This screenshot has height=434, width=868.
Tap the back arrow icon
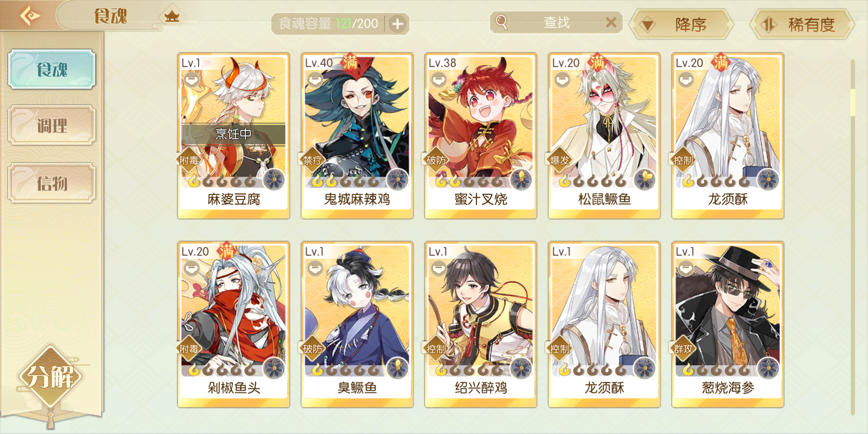point(30,16)
